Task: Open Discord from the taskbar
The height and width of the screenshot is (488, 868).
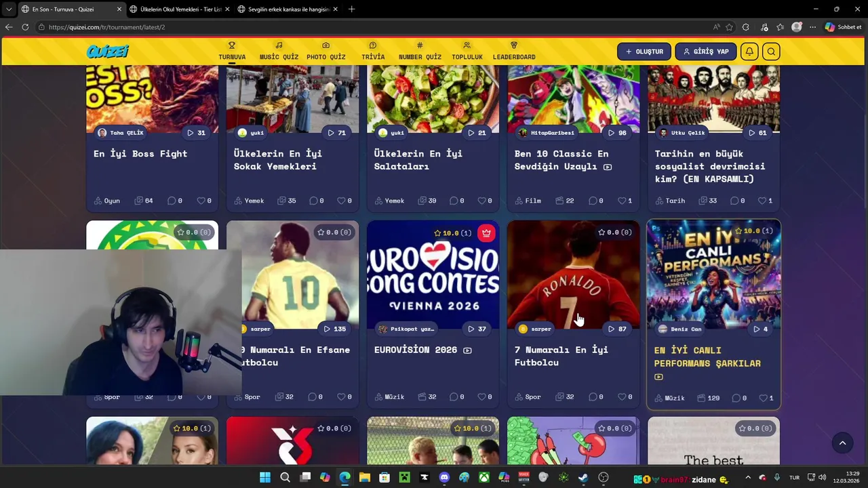Action: (x=444, y=478)
